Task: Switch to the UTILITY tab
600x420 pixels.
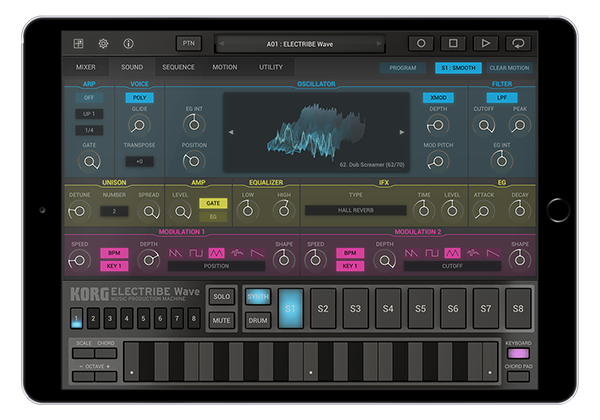Action: [x=271, y=67]
